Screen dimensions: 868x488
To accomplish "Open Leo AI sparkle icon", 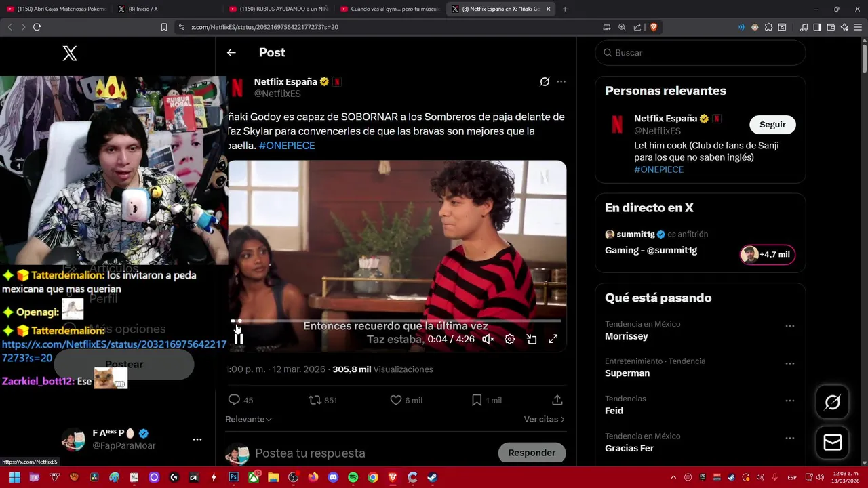I will pyautogui.click(x=844, y=27).
